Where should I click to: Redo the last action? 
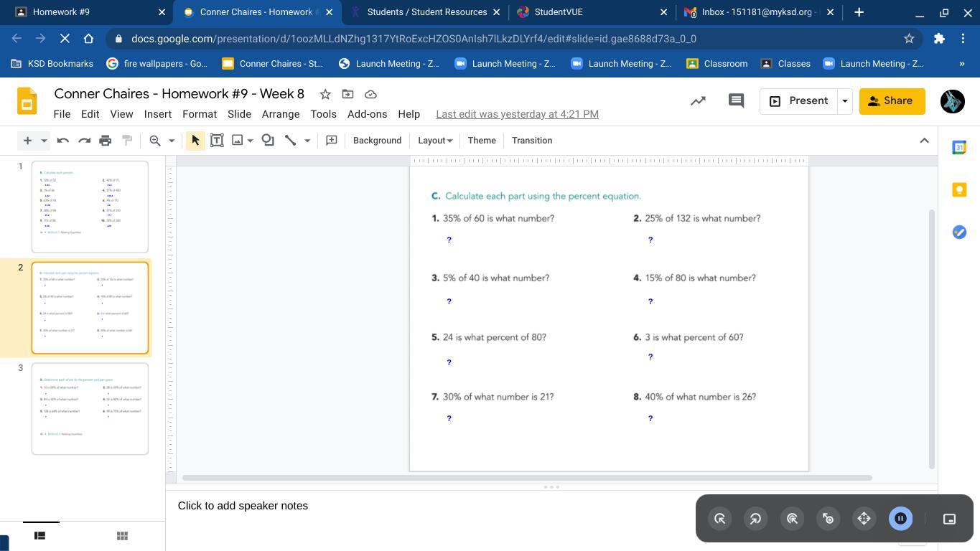click(x=84, y=141)
